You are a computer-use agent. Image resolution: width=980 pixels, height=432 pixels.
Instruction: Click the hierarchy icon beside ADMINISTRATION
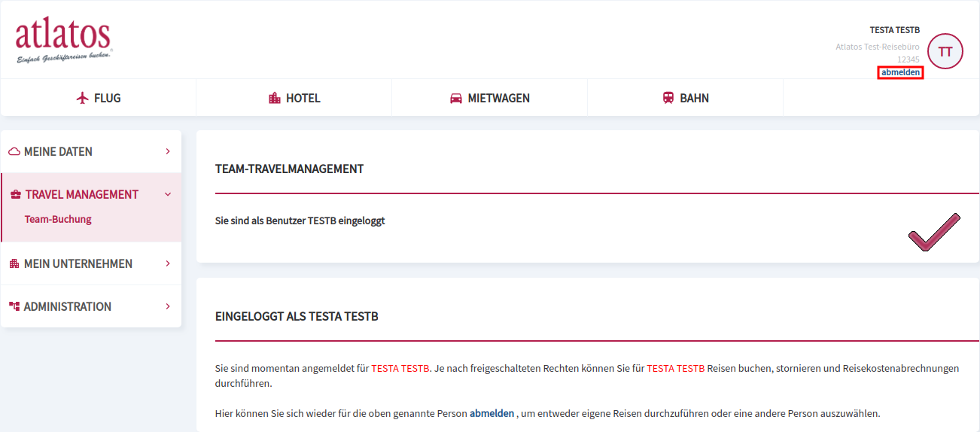pyautogui.click(x=14, y=306)
